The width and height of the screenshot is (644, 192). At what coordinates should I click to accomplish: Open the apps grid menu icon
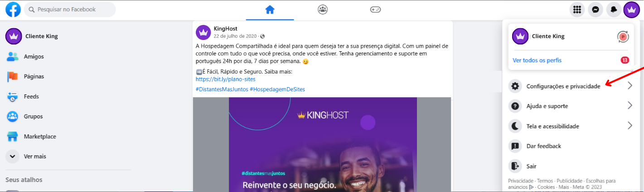[x=577, y=10]
